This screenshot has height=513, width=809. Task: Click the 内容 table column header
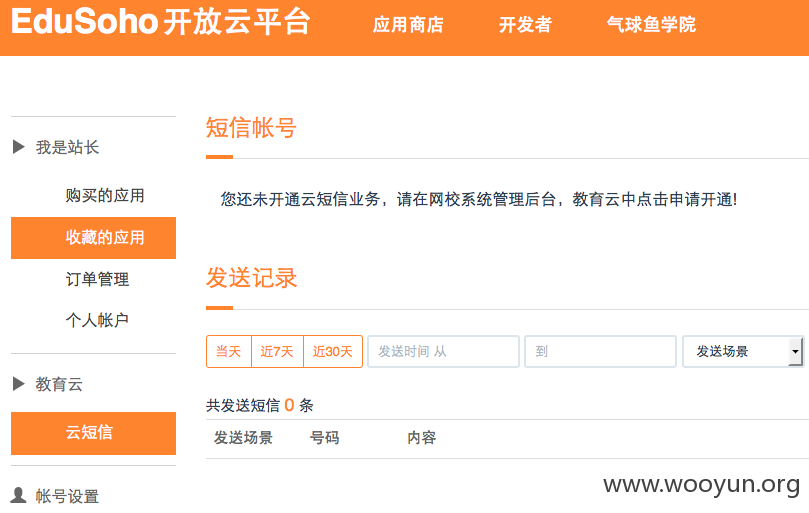[x=422, y=438]
